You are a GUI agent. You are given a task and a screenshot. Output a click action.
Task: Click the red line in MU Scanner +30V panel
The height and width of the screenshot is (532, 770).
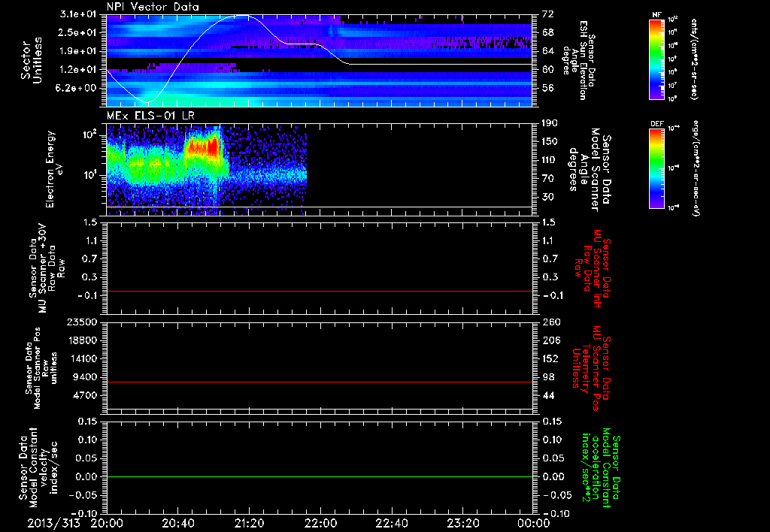[320, 291]
